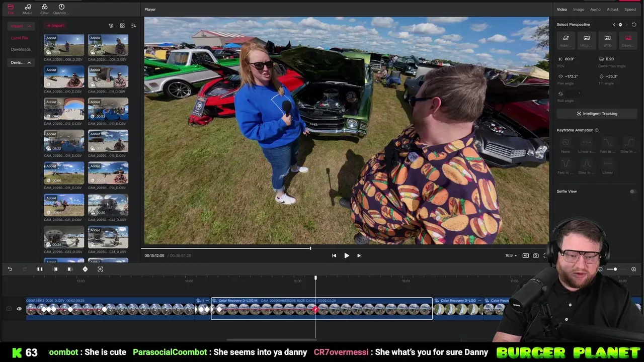Edit the Correction angle value 0.20

pyautogui.click(x=610, y=59)
